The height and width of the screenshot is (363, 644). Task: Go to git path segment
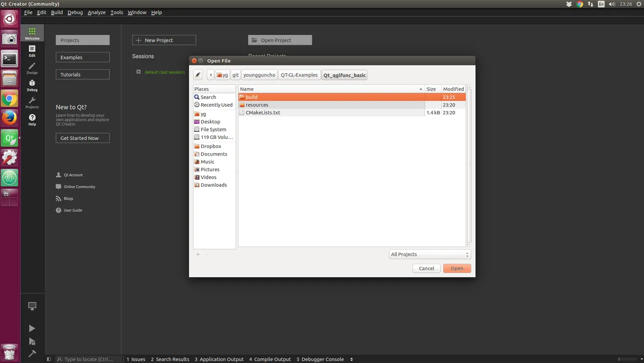point(235,75)
